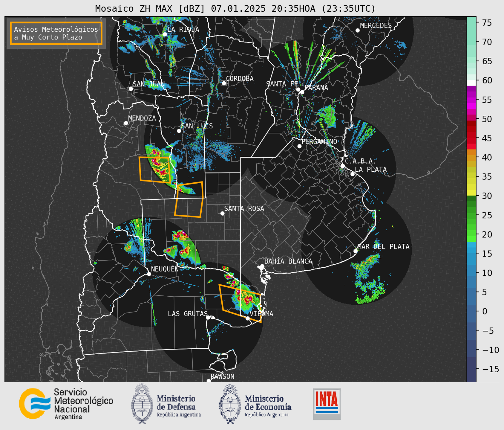
Task: Click the orange warning polygon south of Mendoza
Action: click(154, 169)
